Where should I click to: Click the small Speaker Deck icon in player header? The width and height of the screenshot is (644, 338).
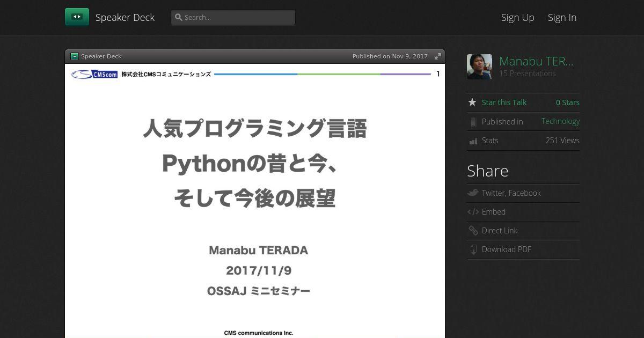pyautogui.click(x=75, y=56)
